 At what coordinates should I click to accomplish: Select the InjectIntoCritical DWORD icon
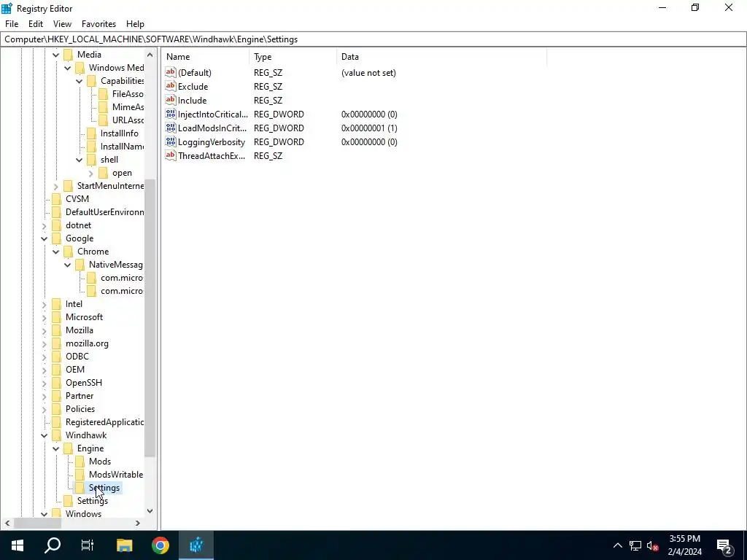[x=171, y=114]
